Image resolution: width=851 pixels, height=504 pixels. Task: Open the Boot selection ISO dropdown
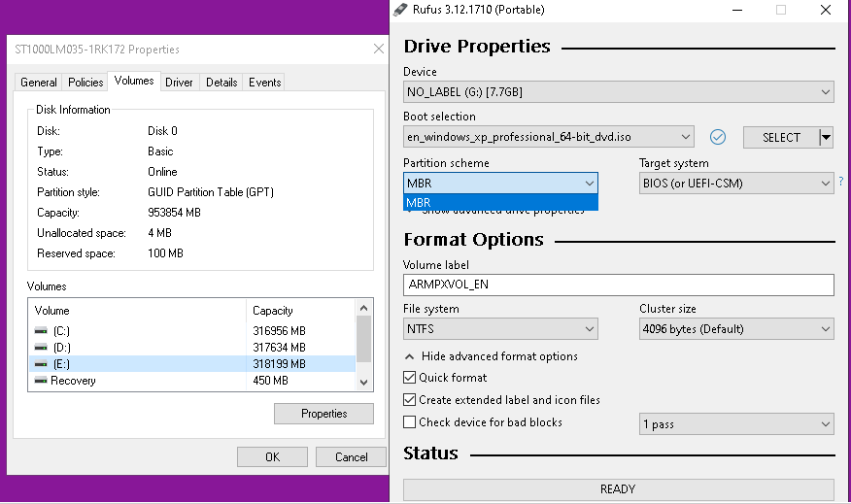point(548,137)
